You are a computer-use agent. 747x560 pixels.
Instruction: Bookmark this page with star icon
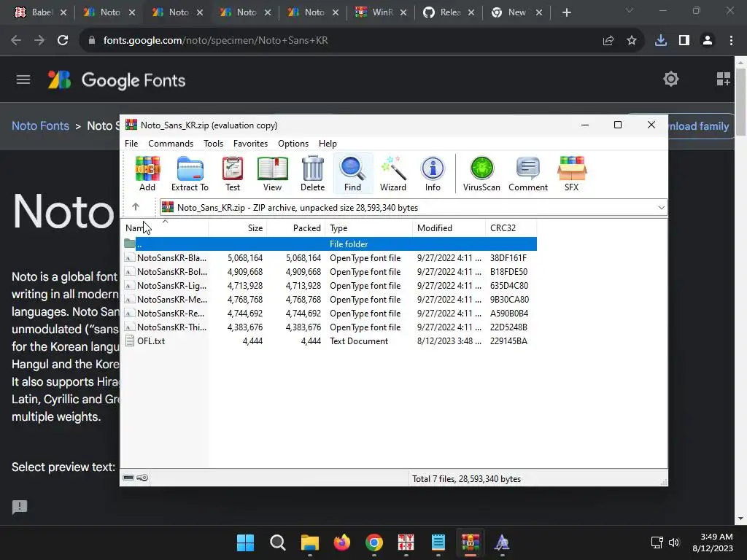(632, 41)
